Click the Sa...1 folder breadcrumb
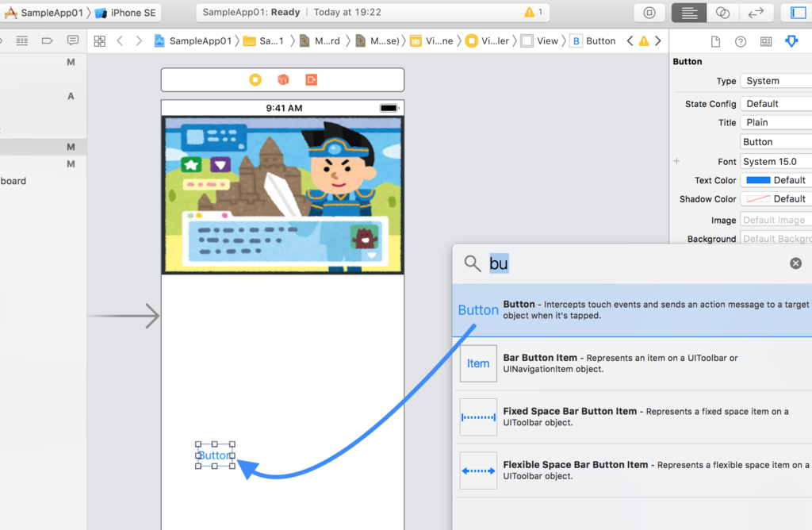Image resolution: width=812 pixels, height=530 pixels. pyautogui.click(x=263, y=41)
